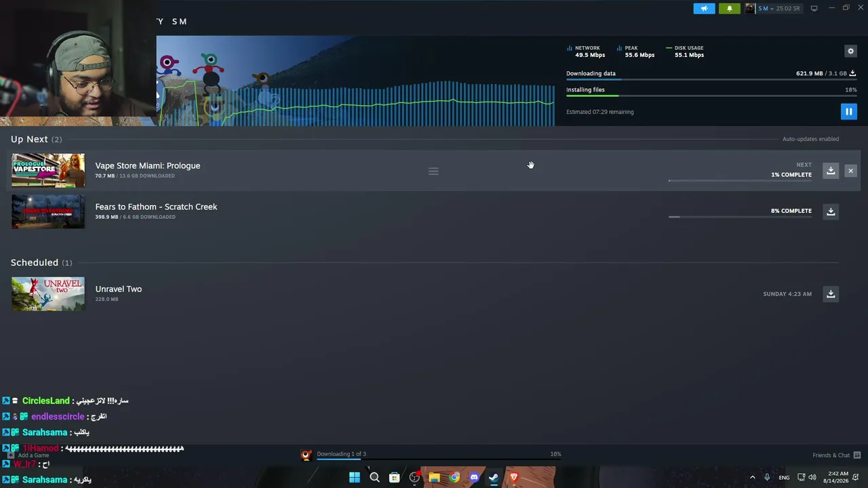
Task: Open the notifications bell
Action: [x=730, y=8]
